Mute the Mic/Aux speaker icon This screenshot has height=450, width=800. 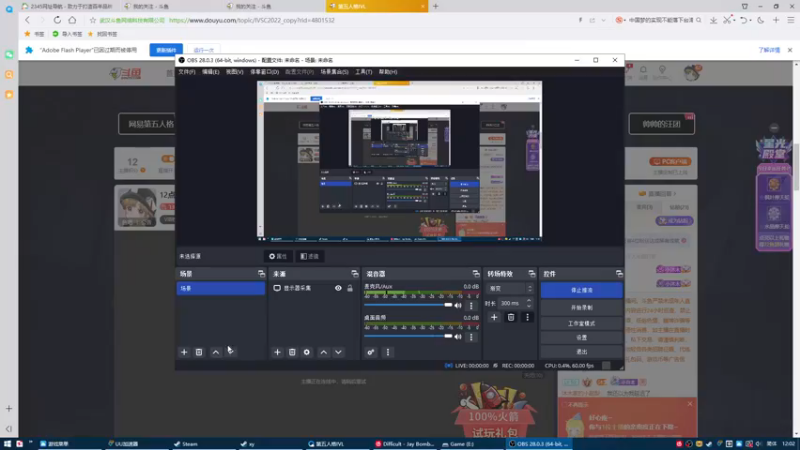pos(458,306)
